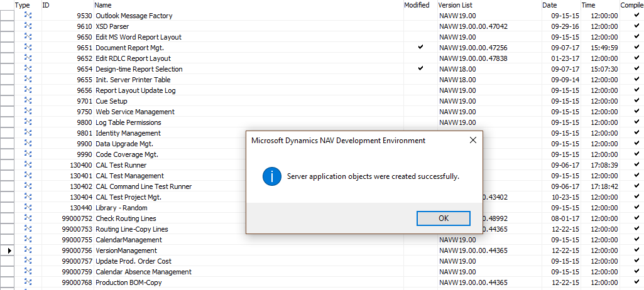The height and width of the screenshot is (290, 644).
Task: Click the row selector for Outlook Message Factory
Action: tap(7, 16)
